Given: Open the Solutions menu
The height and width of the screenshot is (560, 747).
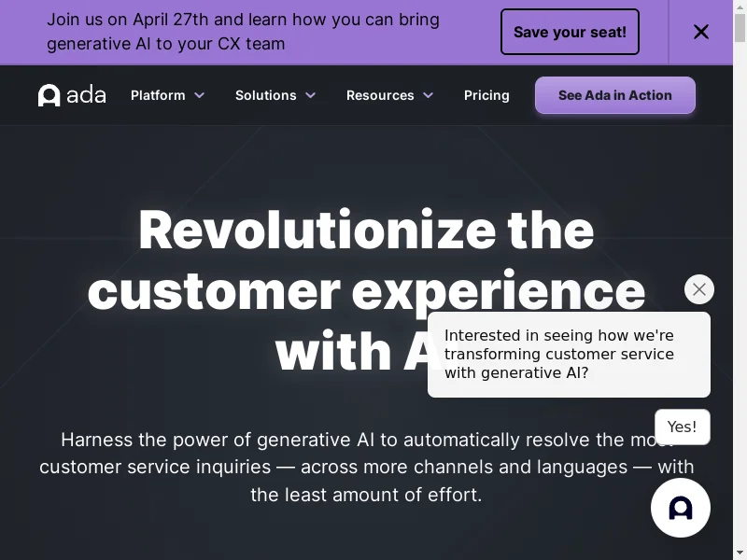Looking at the screenshot, I should [266, 95].
